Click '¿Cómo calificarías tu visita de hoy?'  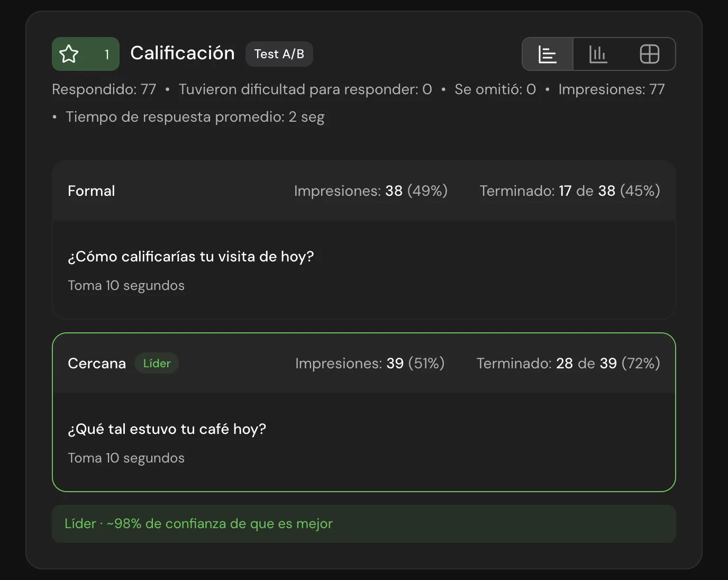click(x=191, y=257)
